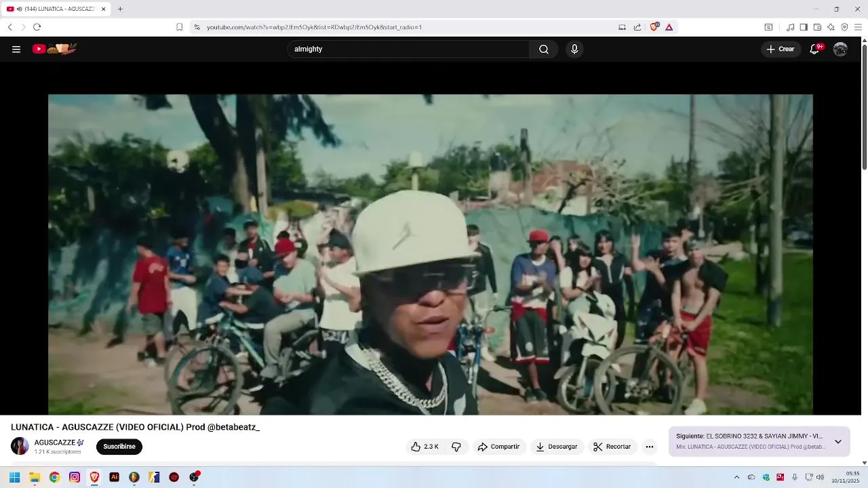Open Brave playlist music note icon
The height and width of the screenshot is (488, 868).
[790, 27]
